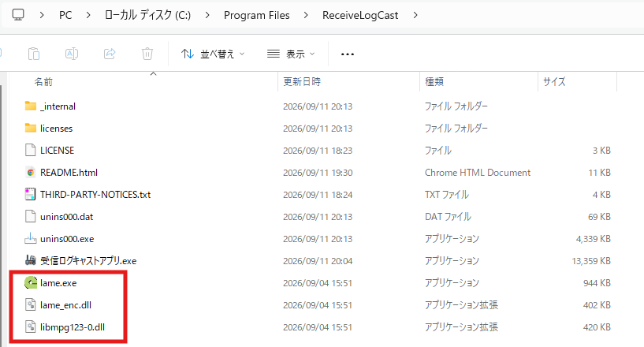Viewport: 644px width, 347px height.
Task: Click the LICENSE file icon
Action: [x=31, y=151]
